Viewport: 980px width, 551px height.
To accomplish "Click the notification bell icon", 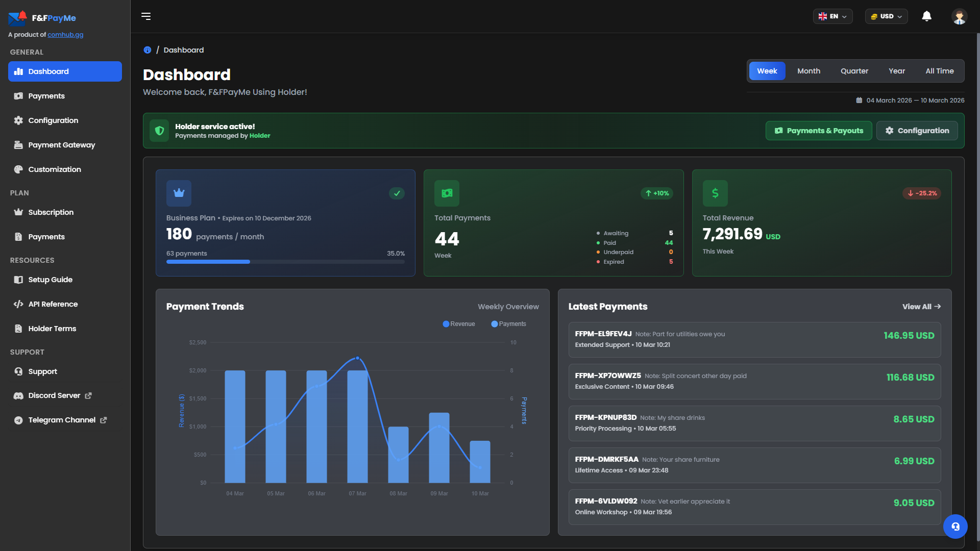I will pos(926,16).
